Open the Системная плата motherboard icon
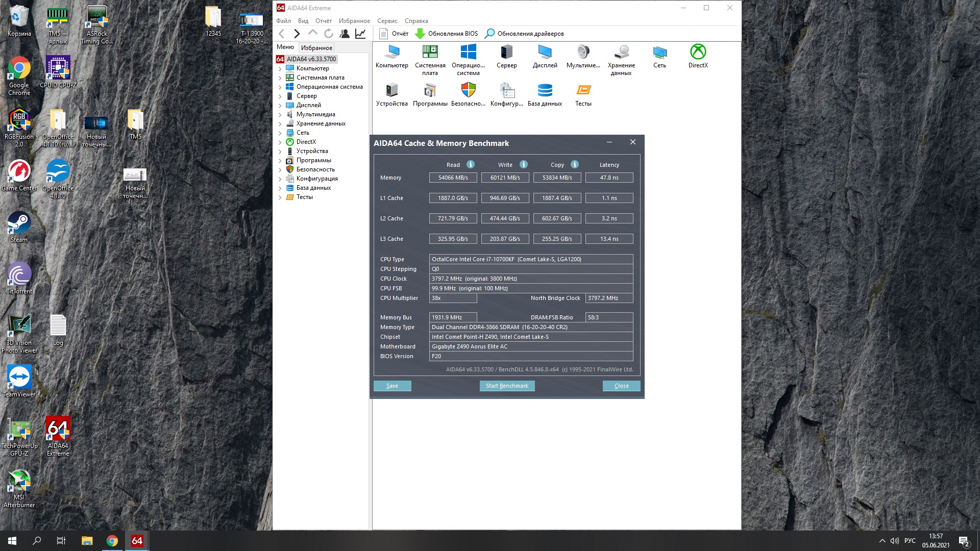Viewport: 980px width, 551px height. coord(430,52)
